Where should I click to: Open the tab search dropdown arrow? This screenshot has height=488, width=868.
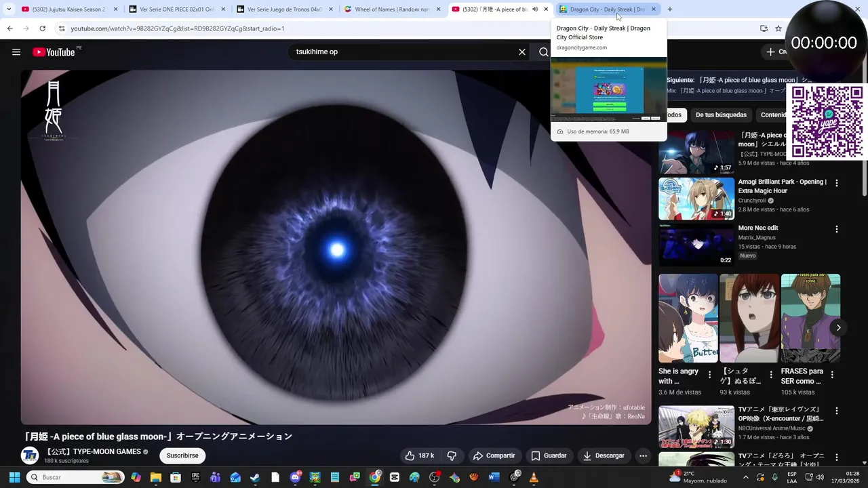[x=9, y=9]
